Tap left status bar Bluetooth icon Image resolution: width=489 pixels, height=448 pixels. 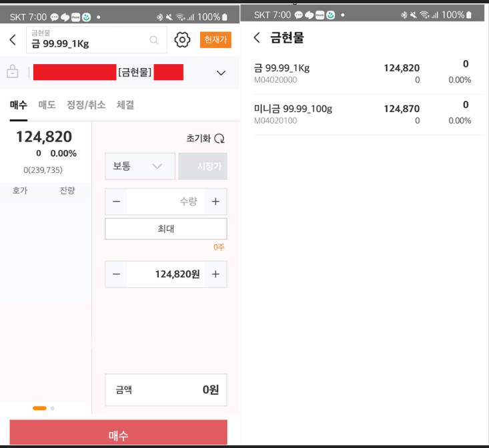pos(160,17)
